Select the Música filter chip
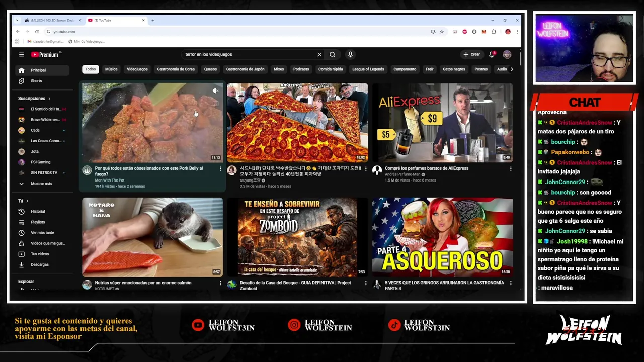 click(111, 69)
